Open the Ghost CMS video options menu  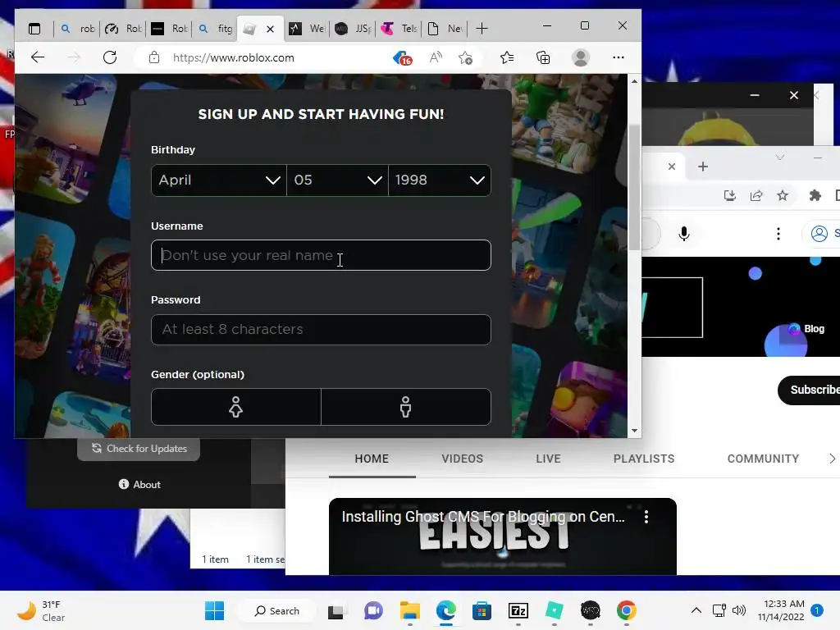coord(646,517)
